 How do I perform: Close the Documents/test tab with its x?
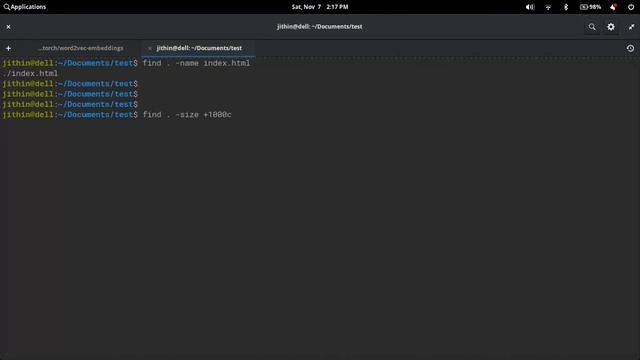150,48
